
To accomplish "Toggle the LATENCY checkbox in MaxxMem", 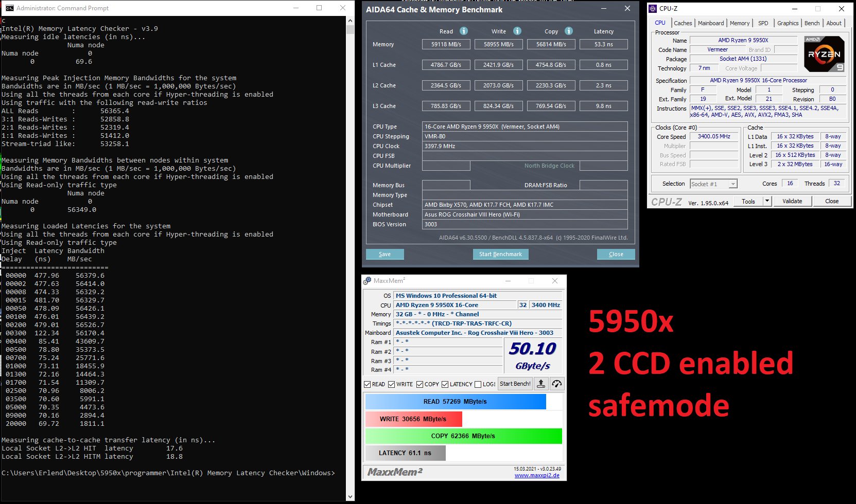I will 445,384.
